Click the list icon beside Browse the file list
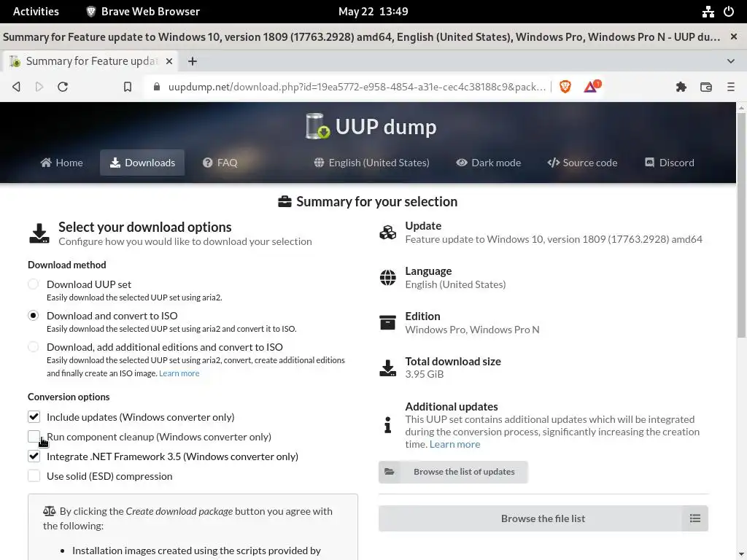The image size is (747, 560). click(694, 518)
